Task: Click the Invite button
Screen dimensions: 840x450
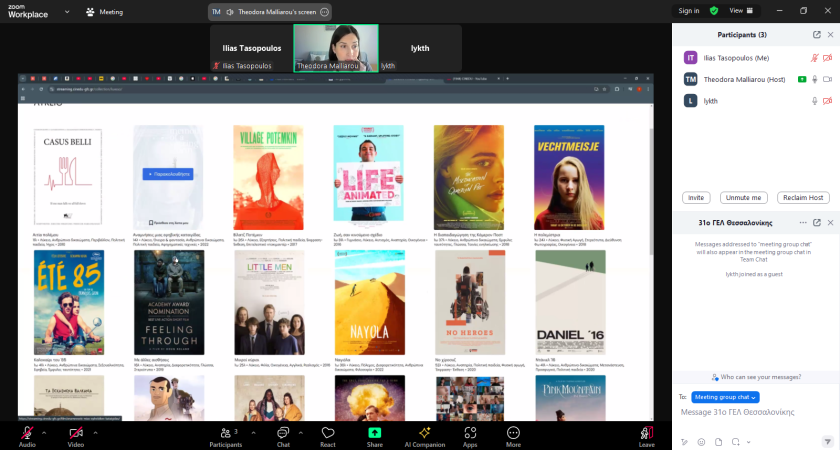Action: [x=696, y=198]
